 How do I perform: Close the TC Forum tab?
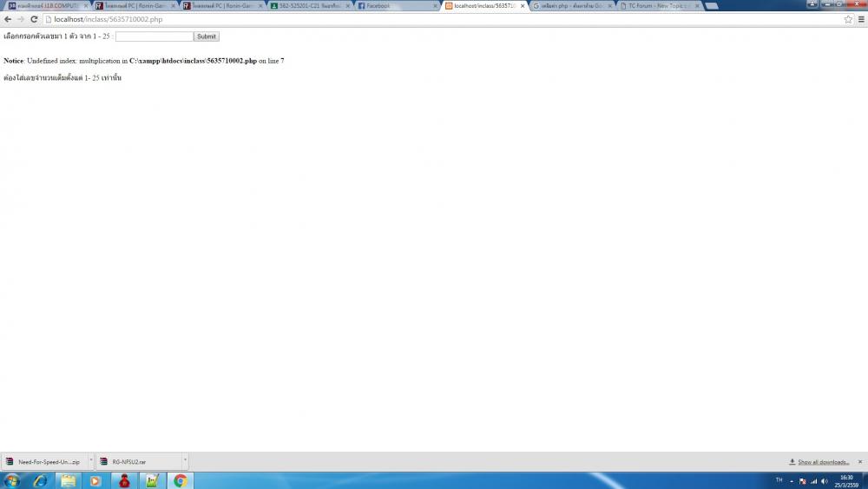point(697,6)
